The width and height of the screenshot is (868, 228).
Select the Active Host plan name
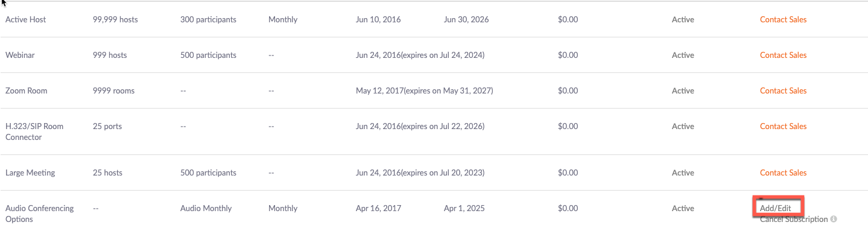pos(26,19)
